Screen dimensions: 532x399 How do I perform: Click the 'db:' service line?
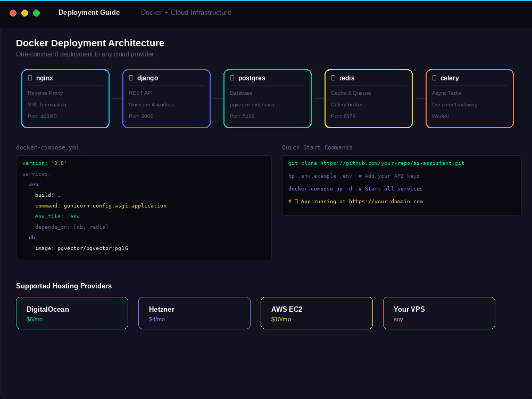(33, 237)
